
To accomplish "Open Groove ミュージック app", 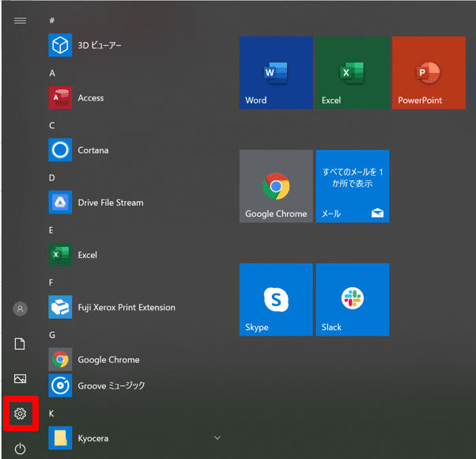I will pos(135,385).
